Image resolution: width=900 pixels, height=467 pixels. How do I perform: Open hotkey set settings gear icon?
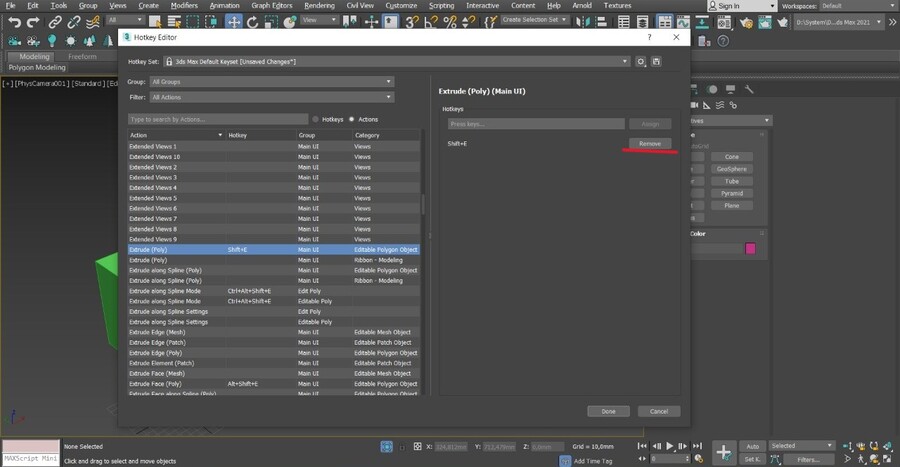[641, 62]
